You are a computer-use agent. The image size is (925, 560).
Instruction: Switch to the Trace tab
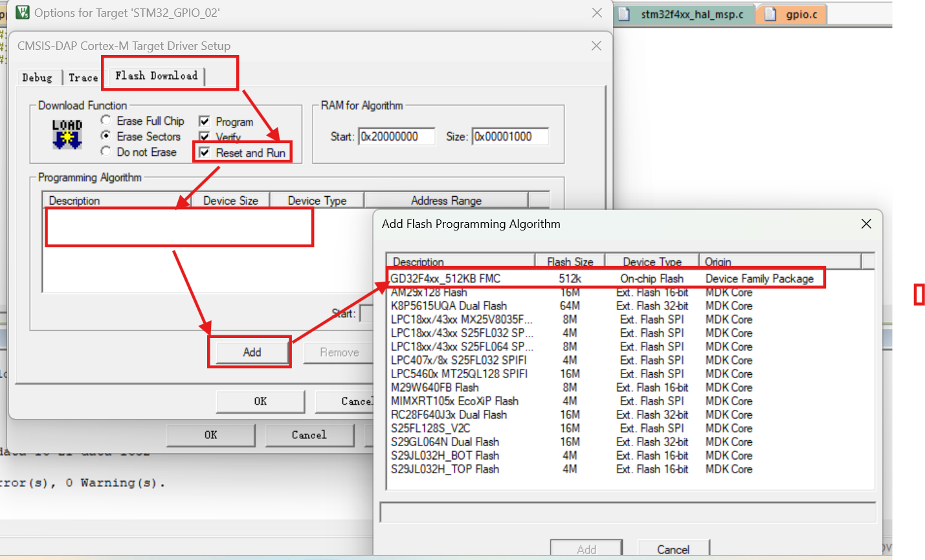click(84, 78)
